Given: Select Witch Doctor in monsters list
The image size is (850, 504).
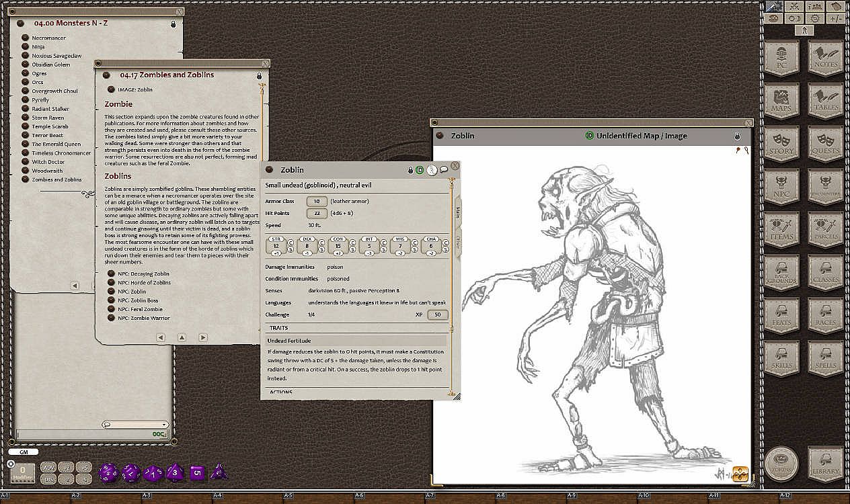Looking at the screenshot, I should pos(48,162).
